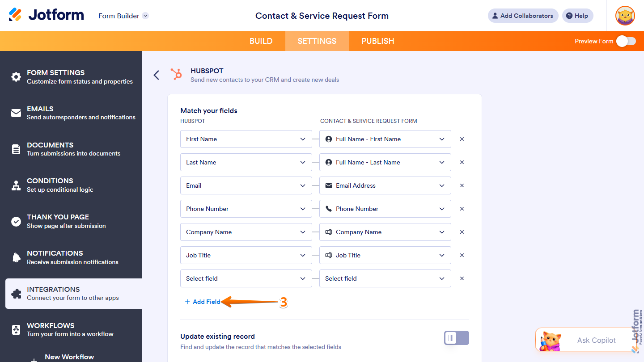Open Workflows section in sidebar
This screenshot has height=362, width=644.
pyautogui.click(x=71, y=330)
